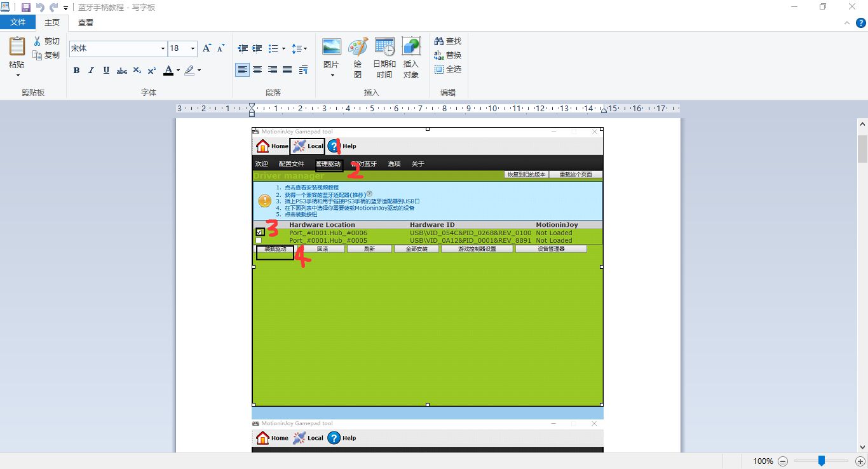Paste using the clipboard icon

[17, 46]
